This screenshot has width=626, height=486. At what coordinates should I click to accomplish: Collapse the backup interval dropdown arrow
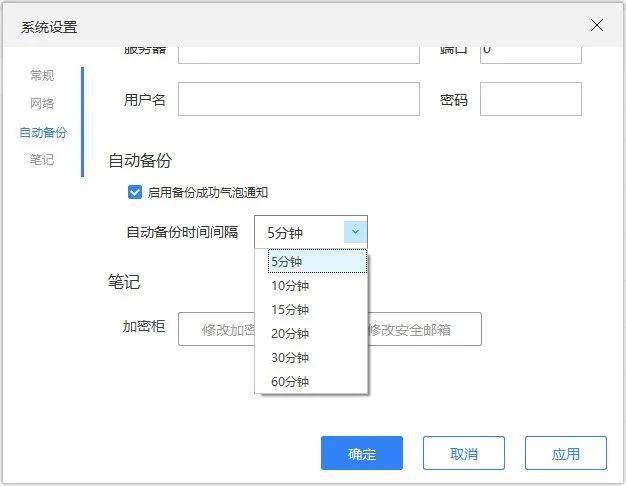355,232
